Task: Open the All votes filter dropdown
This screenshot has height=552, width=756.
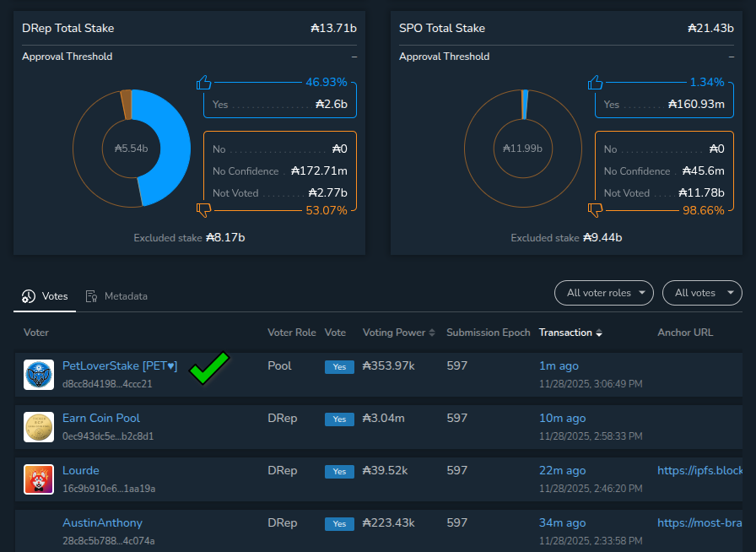Action: pyautogui.click(x=702, y=293)
